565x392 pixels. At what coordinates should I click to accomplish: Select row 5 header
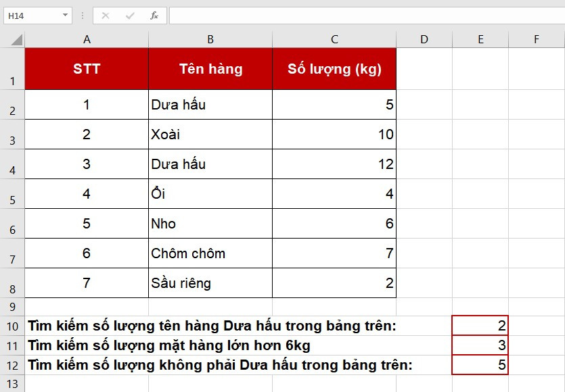[12, 194]
